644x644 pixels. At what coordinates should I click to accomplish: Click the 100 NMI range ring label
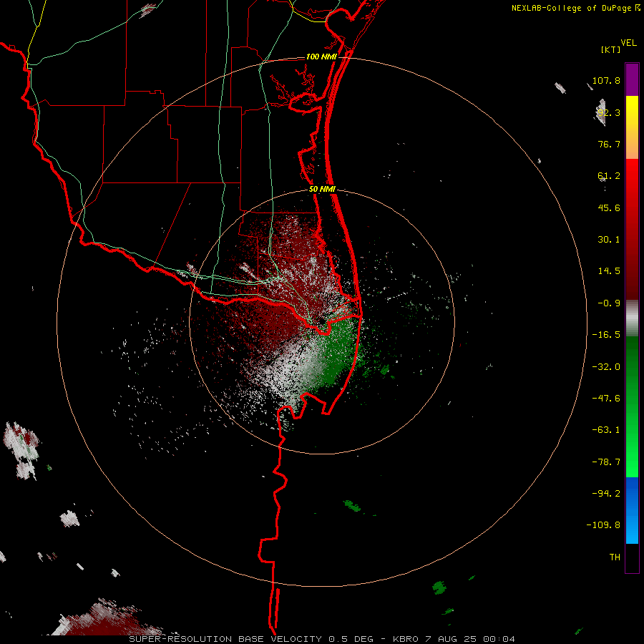[321, 57]
